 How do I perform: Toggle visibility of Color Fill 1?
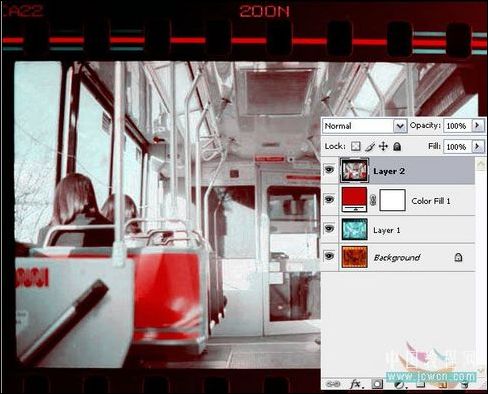point(329,199)
